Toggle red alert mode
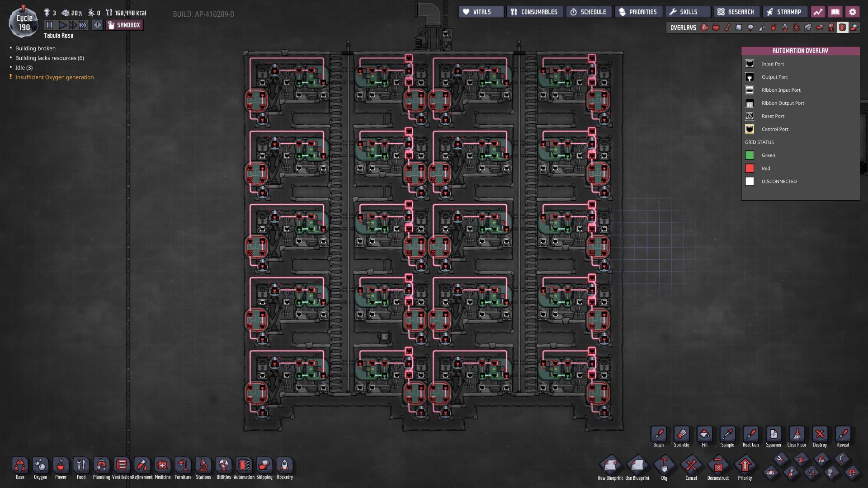 tap(97, 25)
